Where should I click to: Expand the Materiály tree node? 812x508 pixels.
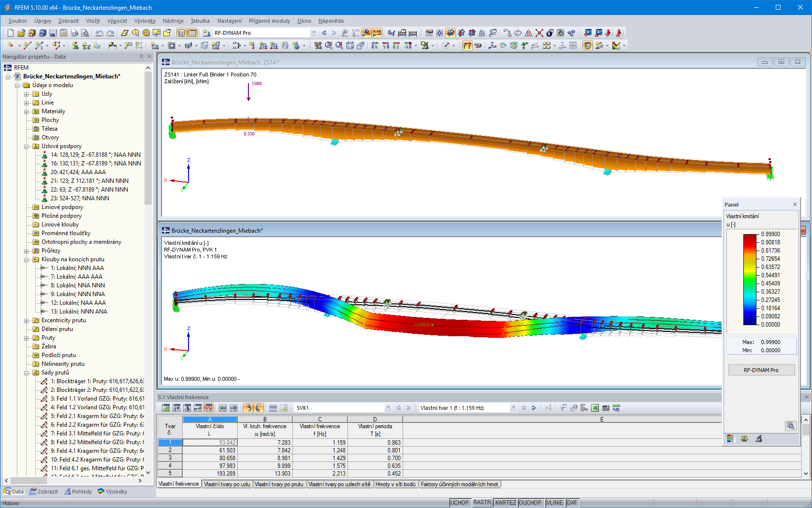[x=27, y=111]
